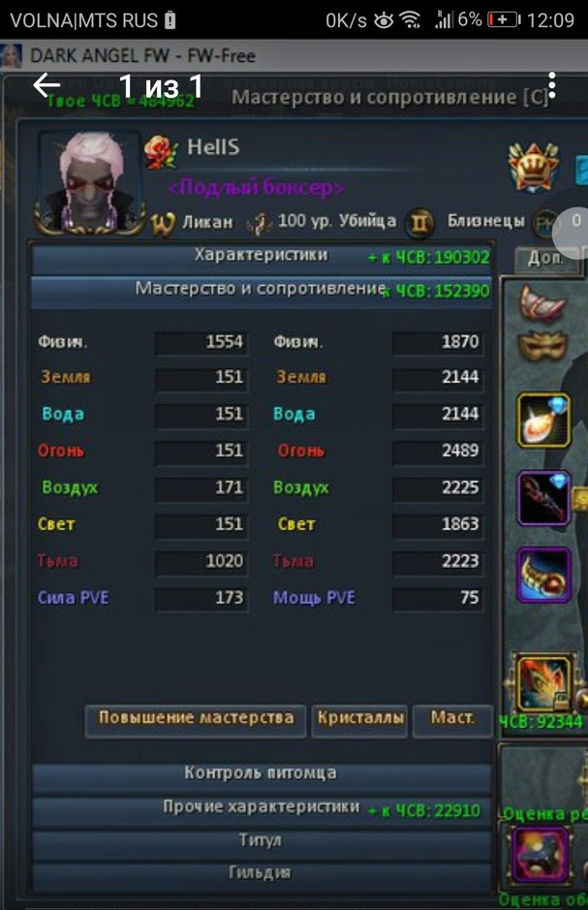Click the Gemini zodiac II icon

(x=420, y=222)
